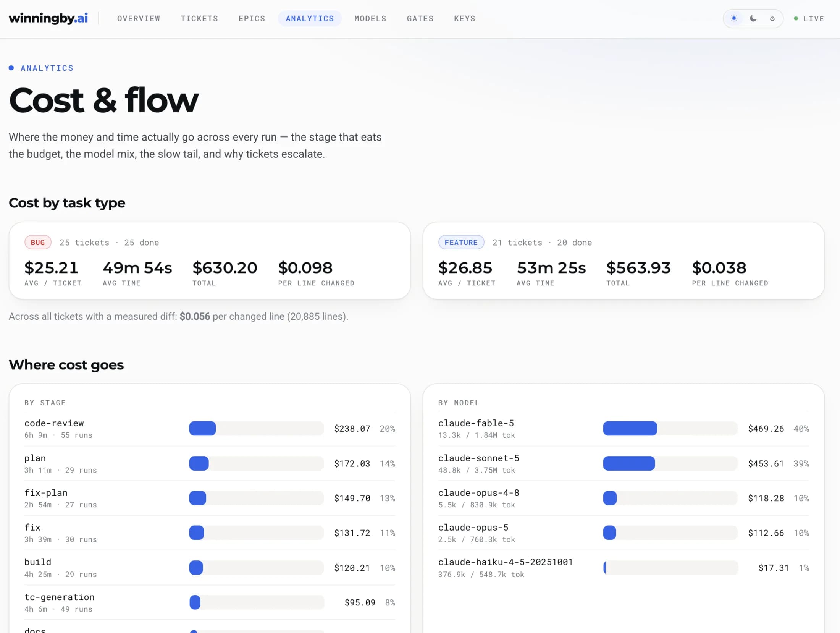
Task: Select the claude-opus-5 model name
Action: (x=473, y=527)
